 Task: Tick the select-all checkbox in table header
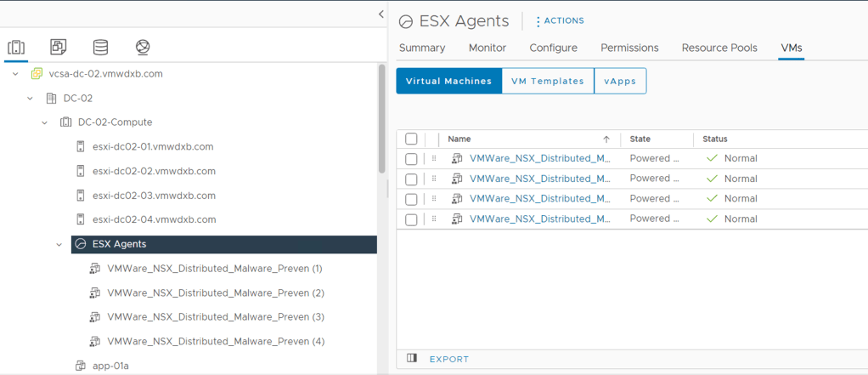coord(411,139)
